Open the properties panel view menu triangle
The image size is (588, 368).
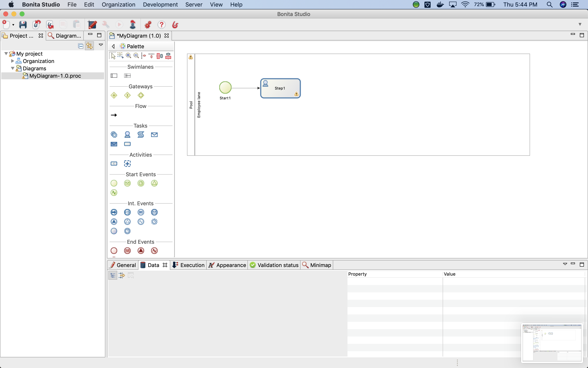(x=565, y=264)
